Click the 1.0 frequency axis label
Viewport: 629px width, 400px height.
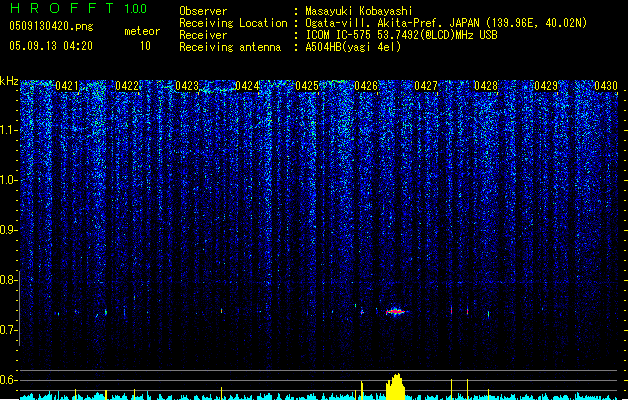[x=7, y=180]
